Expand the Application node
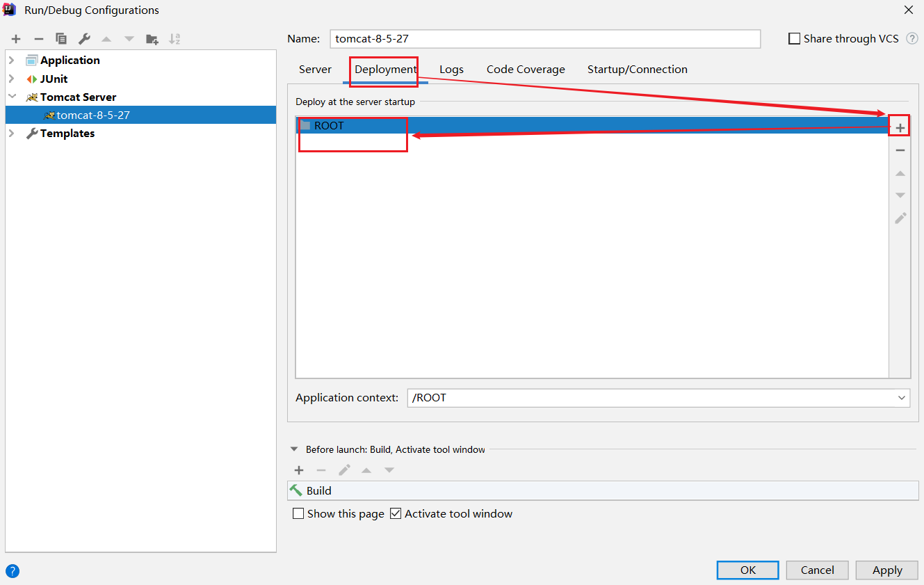 click(12, 61)
